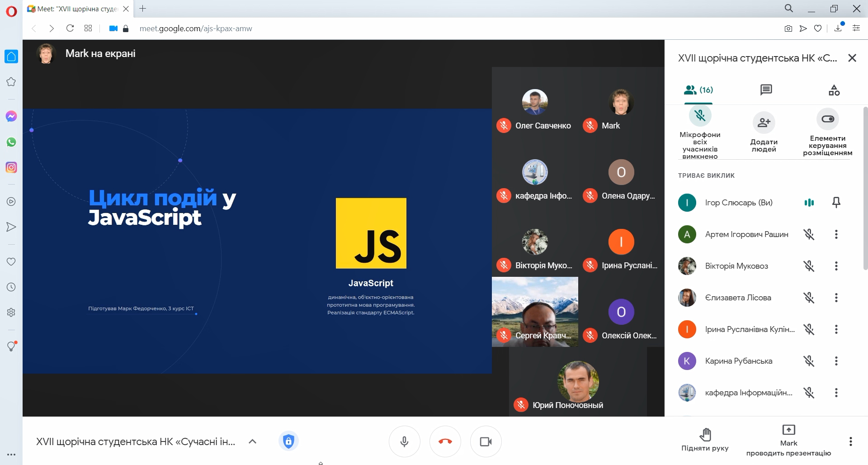Select Олег Савченко participant tile
Screen dimensions: 868x465
point(535,102)
